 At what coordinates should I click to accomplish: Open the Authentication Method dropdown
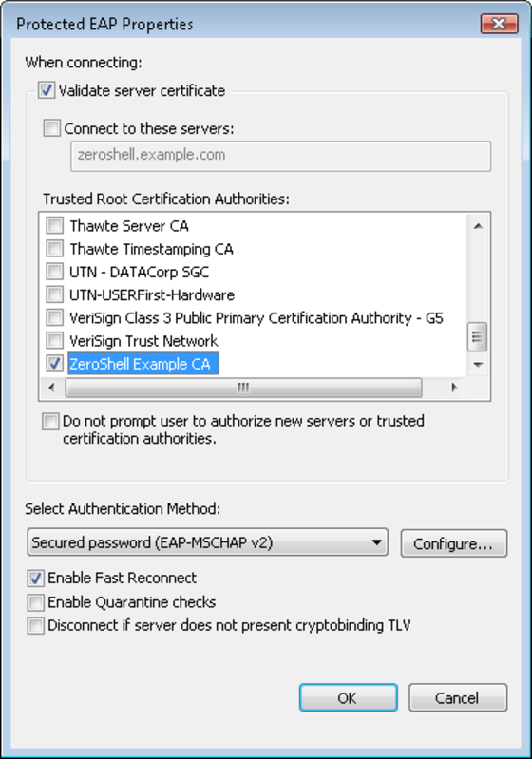208,542
